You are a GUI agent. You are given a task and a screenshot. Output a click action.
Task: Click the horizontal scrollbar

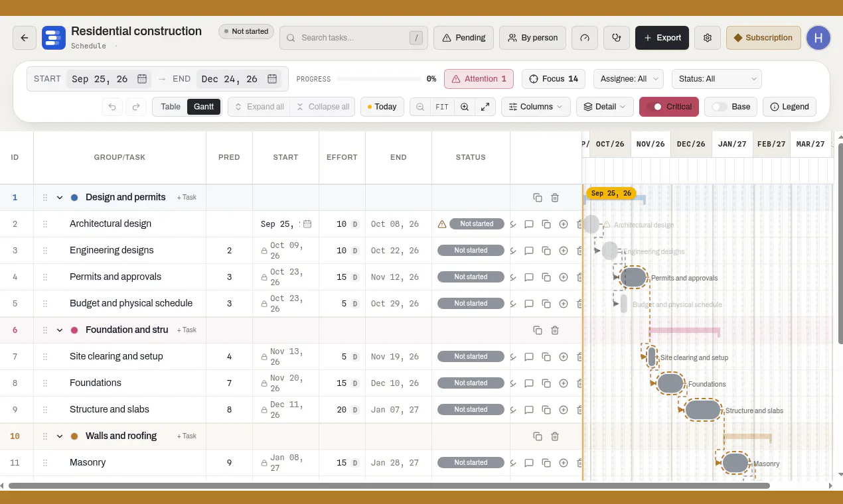click(x=389, y=486)
